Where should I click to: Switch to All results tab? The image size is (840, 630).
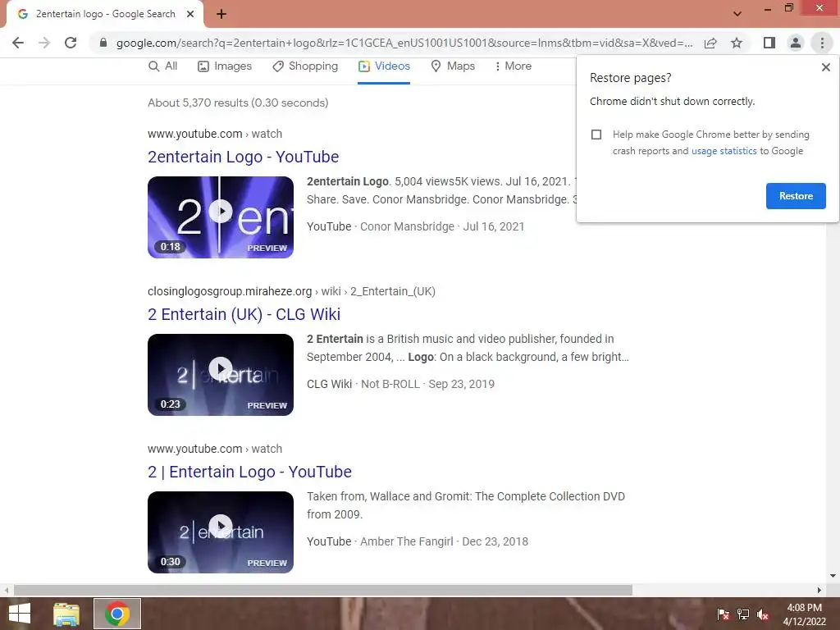(163, 66)
